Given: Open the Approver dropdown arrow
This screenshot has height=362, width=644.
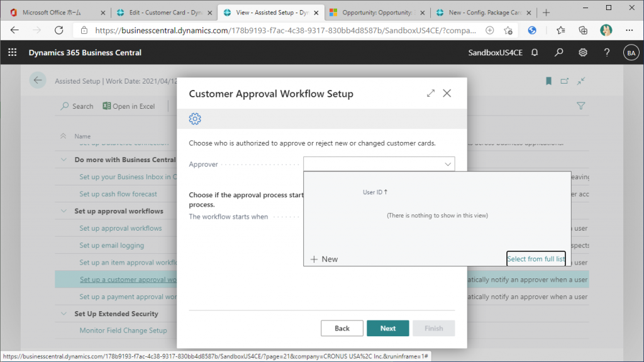Looking at the screenshot, I should [x=448, y=164].
